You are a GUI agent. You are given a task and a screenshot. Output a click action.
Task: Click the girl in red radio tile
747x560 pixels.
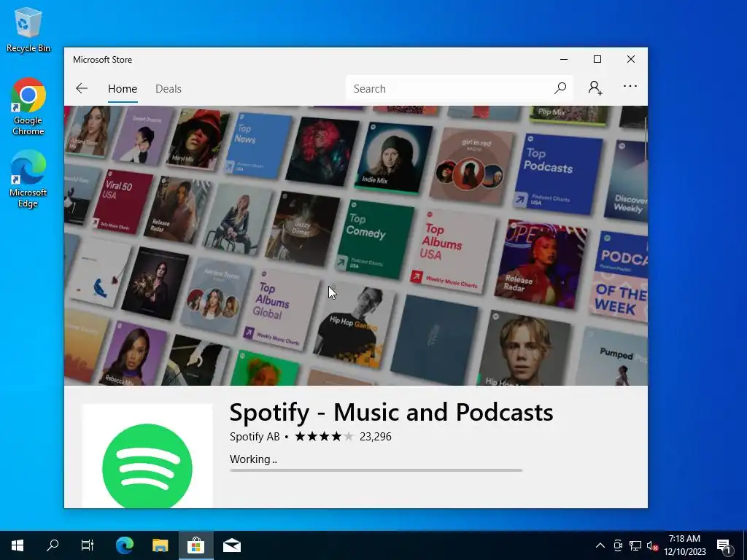coord(472,165)
